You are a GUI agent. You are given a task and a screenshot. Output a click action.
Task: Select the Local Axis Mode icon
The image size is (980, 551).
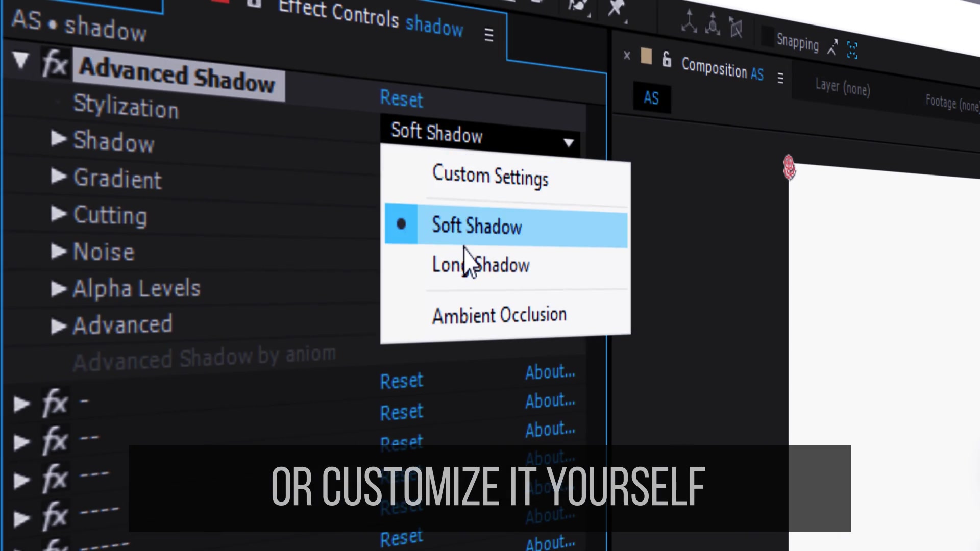(689, 21)
